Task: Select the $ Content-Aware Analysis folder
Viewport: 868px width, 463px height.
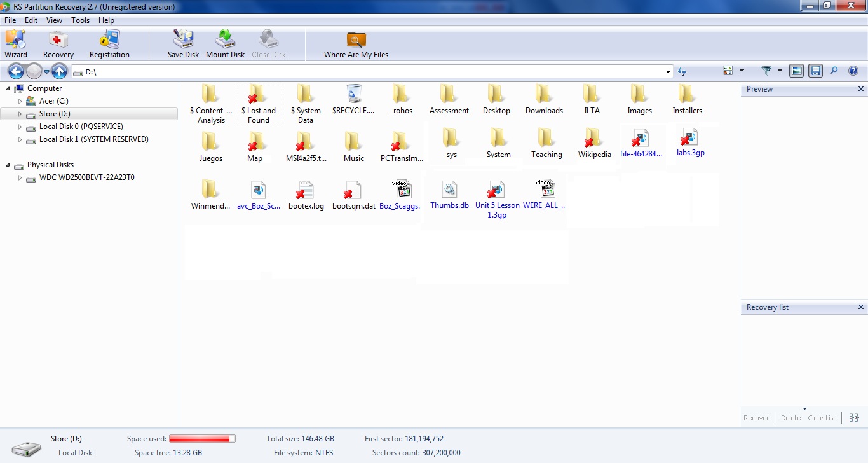Action: tap(211, 104)
